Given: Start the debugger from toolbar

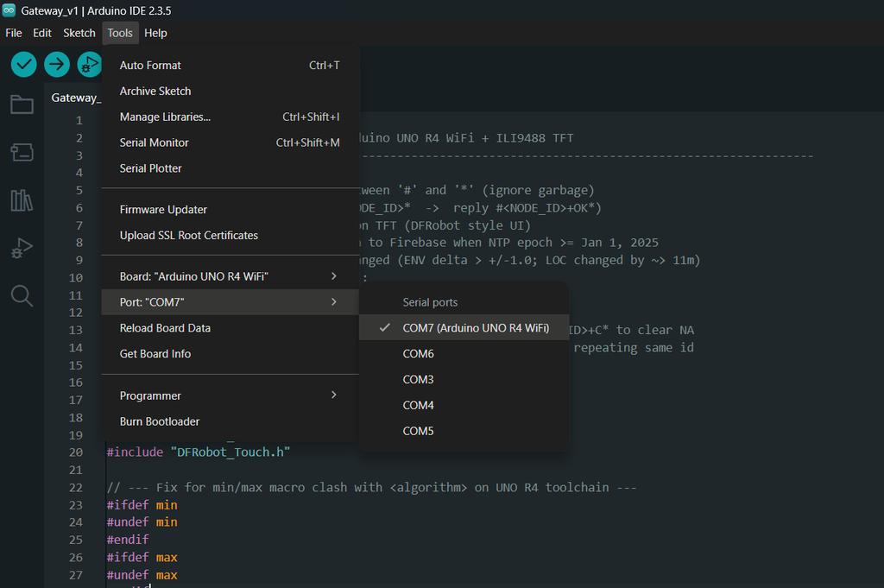Looking at the screenshot, I should tap(89, 64).
